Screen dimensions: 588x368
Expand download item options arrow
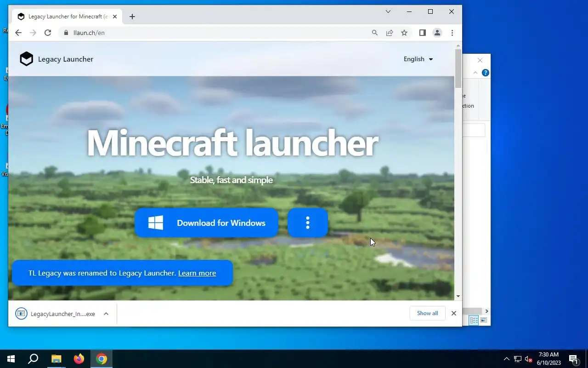[106, 314]
